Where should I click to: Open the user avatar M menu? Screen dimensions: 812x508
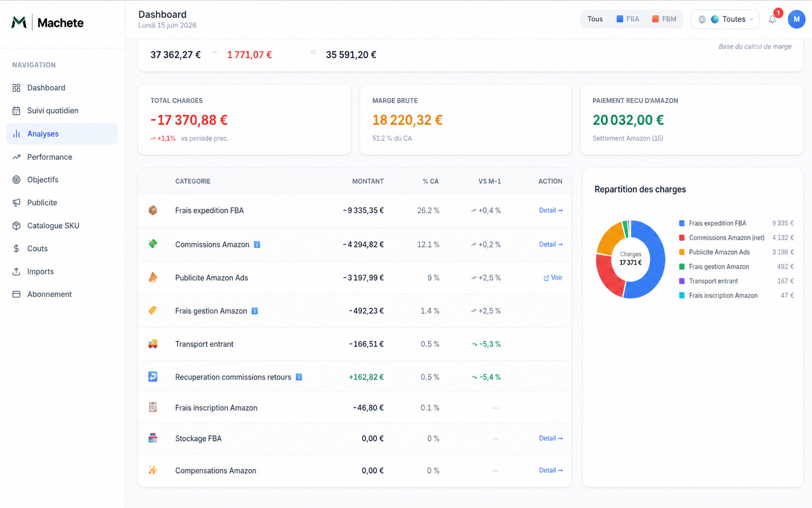796,19
